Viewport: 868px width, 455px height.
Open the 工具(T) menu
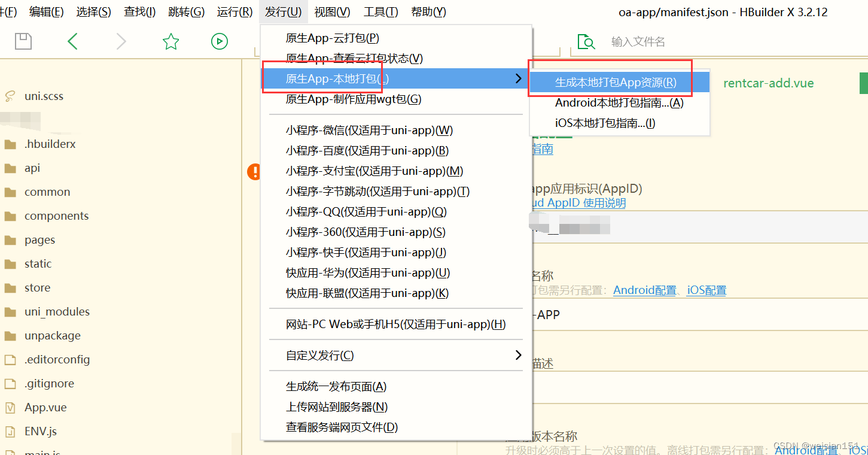(x=381, y=12)
